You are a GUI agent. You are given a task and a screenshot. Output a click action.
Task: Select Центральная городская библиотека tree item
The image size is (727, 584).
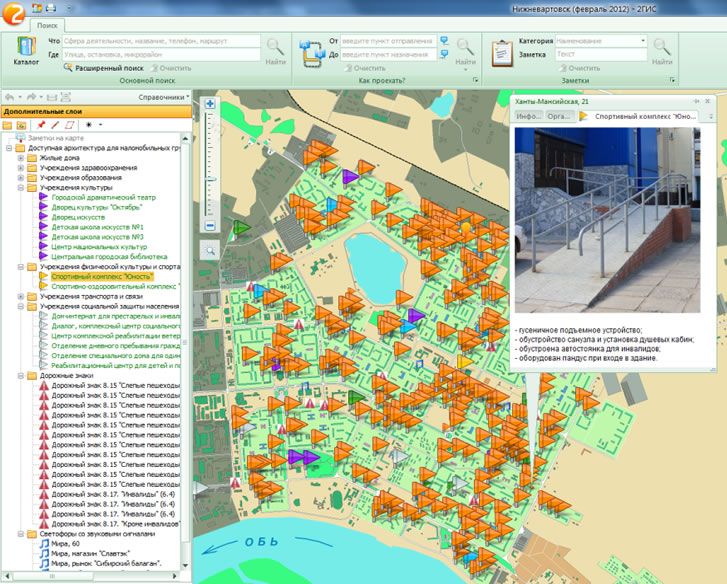109,257
